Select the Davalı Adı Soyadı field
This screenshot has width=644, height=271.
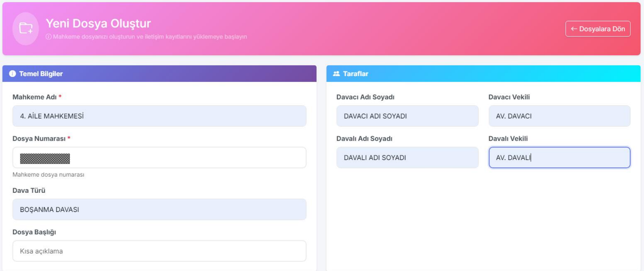407,158
